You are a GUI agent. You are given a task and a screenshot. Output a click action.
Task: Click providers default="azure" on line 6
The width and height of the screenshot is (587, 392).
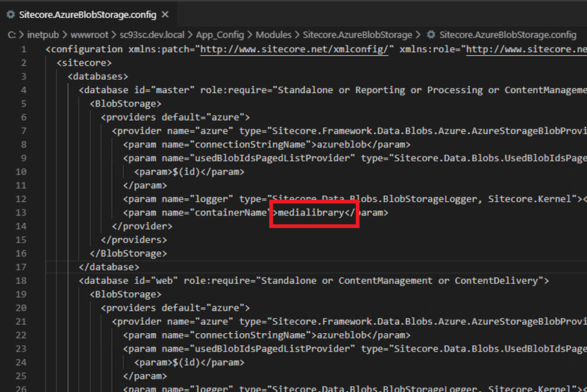(175, 118)
